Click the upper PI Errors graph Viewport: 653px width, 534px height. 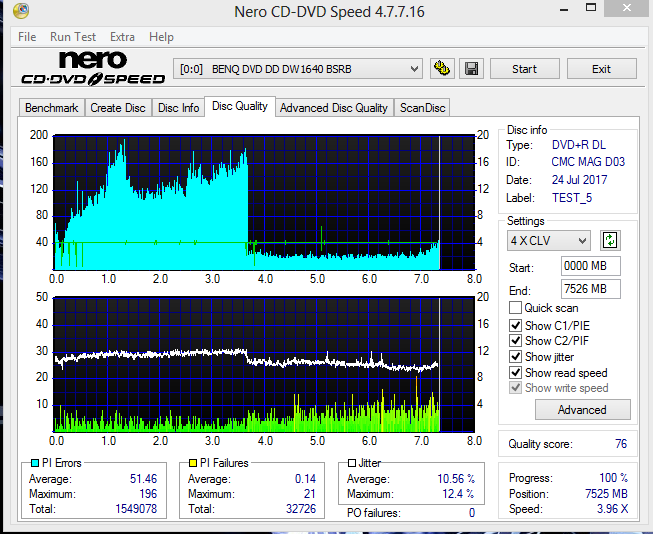coord(264,202)
